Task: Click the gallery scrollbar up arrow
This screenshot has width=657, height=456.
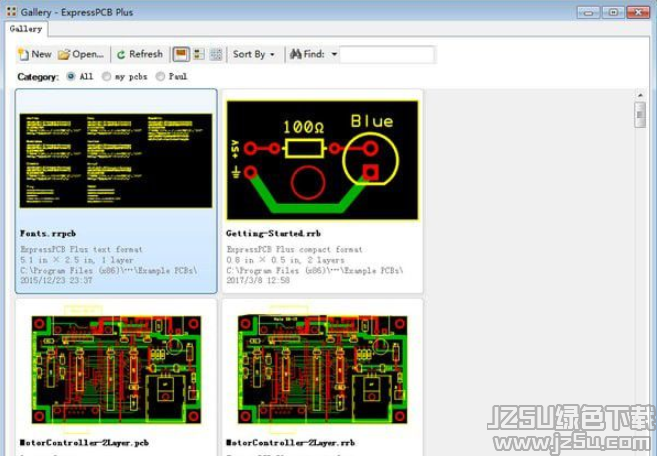Action: pyautogui.click(x=640, y=95)
